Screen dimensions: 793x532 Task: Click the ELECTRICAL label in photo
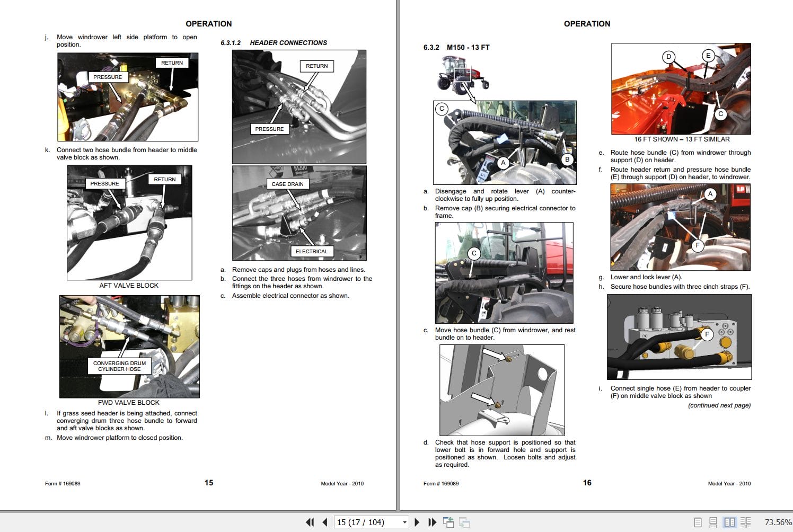pos(311,252)
